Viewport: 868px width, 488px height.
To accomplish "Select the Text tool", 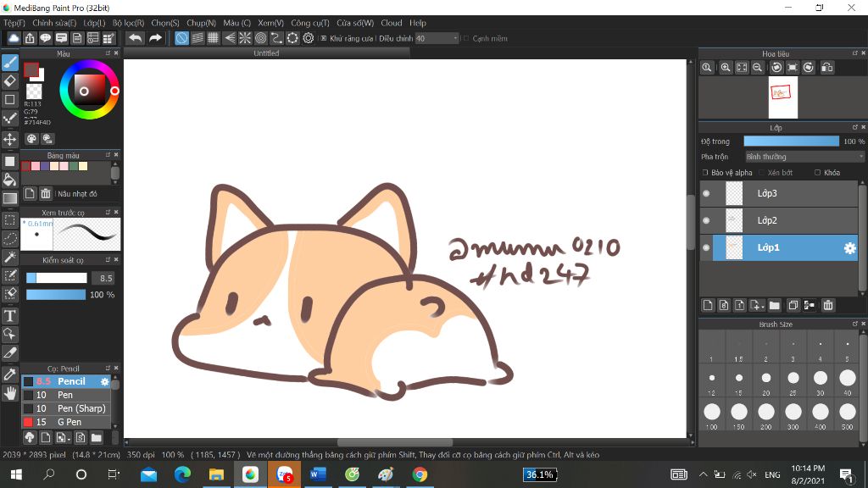I will [x=10, y=316].
